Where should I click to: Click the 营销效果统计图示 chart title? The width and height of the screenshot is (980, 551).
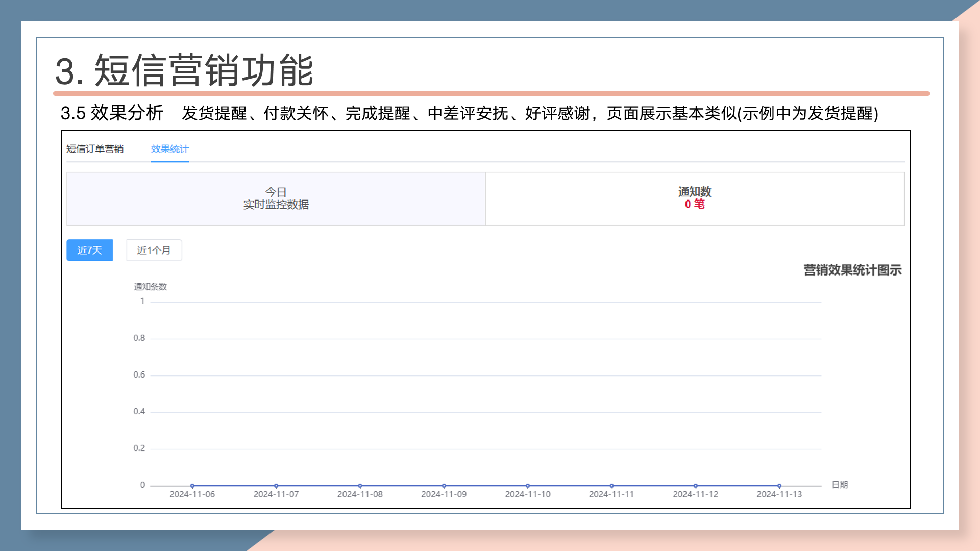pos(852,270)
